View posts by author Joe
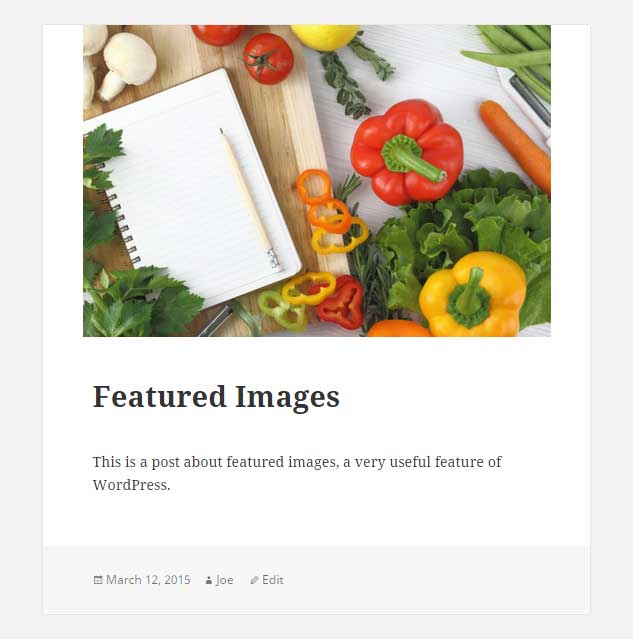The height and width of the screenshot is (639, 633). tap(225, 580)
